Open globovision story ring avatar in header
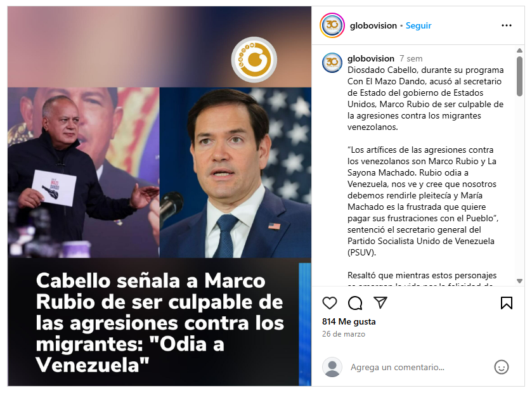This screenshot has height=393, width=532. tap(332, 25)
